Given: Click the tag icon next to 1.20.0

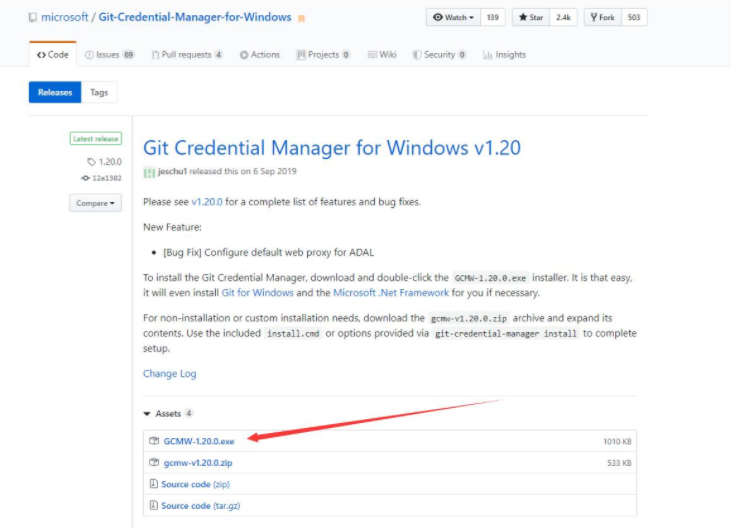Looking at the screenshot, I should pyautogui.click(x=91, y=162).
